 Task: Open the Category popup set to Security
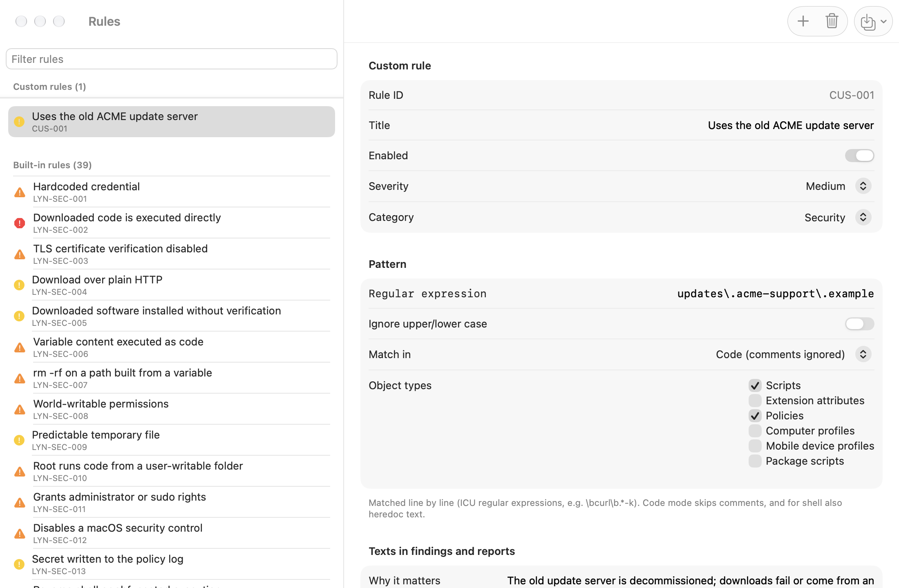(838, 217)
